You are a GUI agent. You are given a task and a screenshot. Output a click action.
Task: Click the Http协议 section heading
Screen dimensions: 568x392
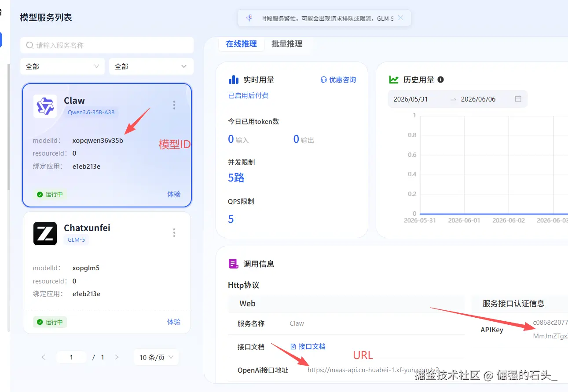pyautogui.click(x=244, y=285)
